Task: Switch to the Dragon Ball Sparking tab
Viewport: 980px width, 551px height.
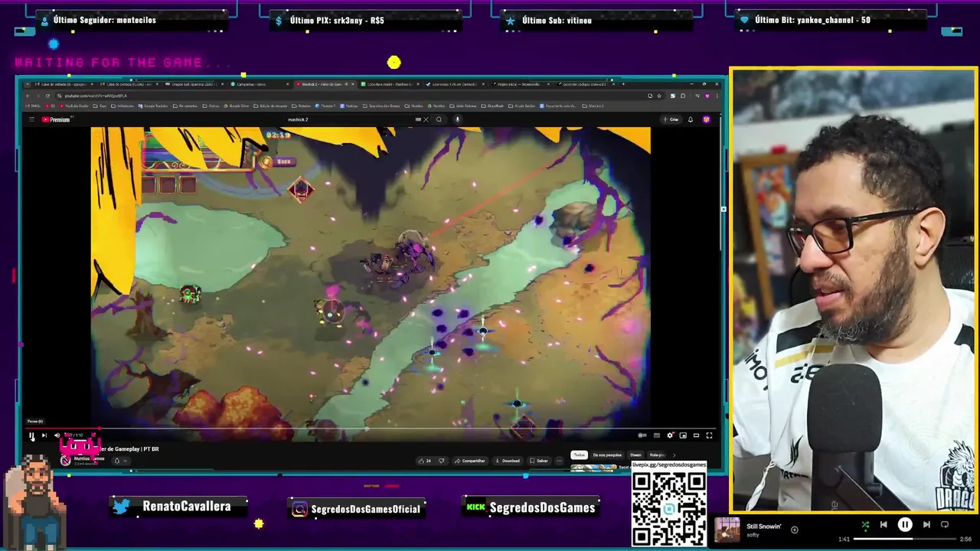Action: pos(194,84)
